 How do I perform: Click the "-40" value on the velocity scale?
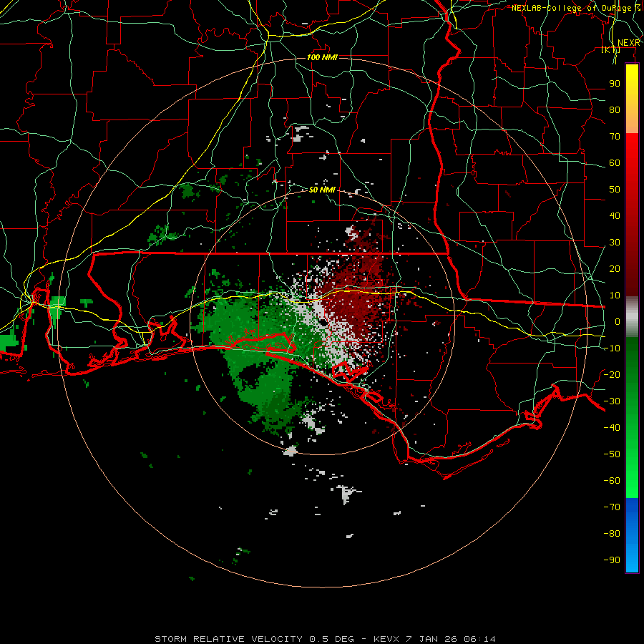[612, 428]
